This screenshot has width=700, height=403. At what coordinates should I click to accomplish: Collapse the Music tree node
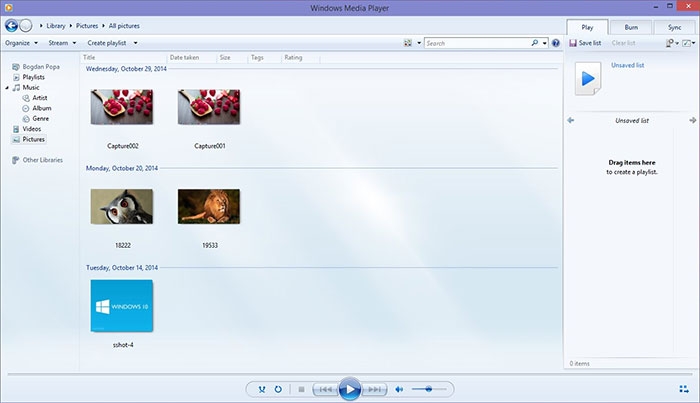pos(7,88)
